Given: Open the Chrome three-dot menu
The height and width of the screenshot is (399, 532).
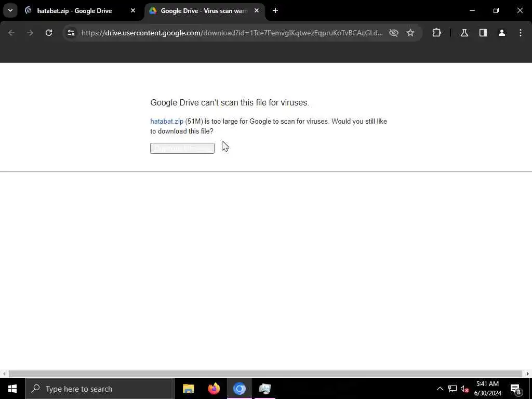Looking at the screenshot, I should (x=521, y=33).
